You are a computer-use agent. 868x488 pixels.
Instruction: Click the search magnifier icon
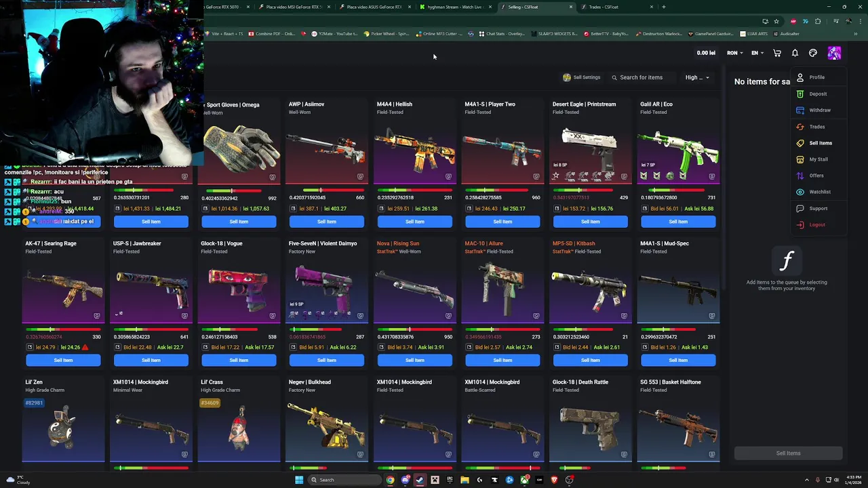click(x=614, y=77)
